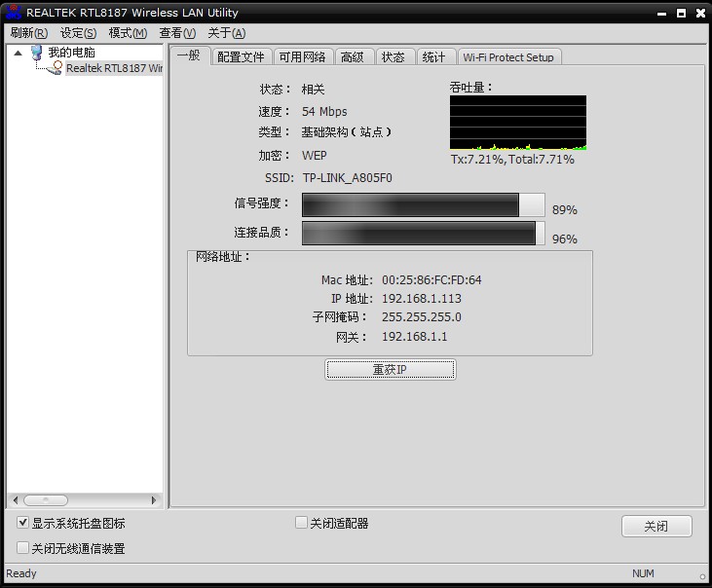
Task: Click tree scrollbar left arrow
Action: click(15, 500)
